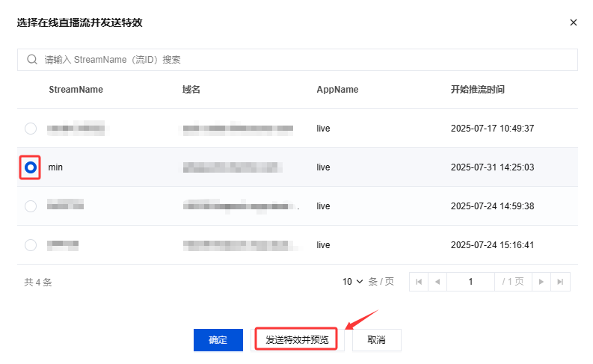Click the StreamName column header
Image resolution: width=593 pixels, height=364 pixels.
pyautogui.click(x=76, y=90)
